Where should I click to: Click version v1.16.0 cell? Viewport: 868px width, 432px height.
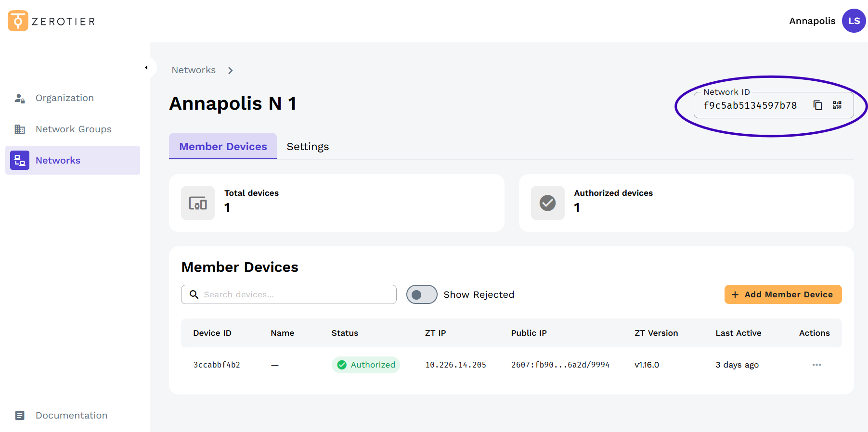point(647,365)
